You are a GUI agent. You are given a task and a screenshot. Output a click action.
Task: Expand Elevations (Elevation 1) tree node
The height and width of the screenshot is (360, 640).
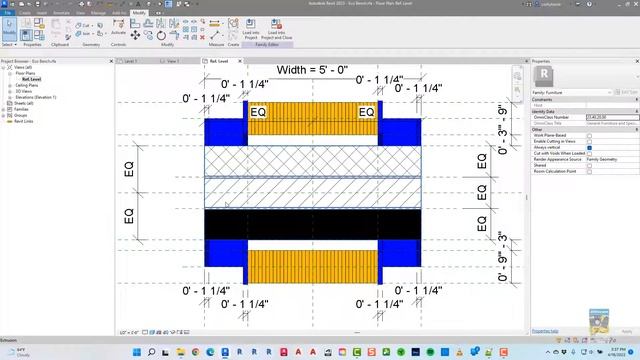click(x=10, y=98)
